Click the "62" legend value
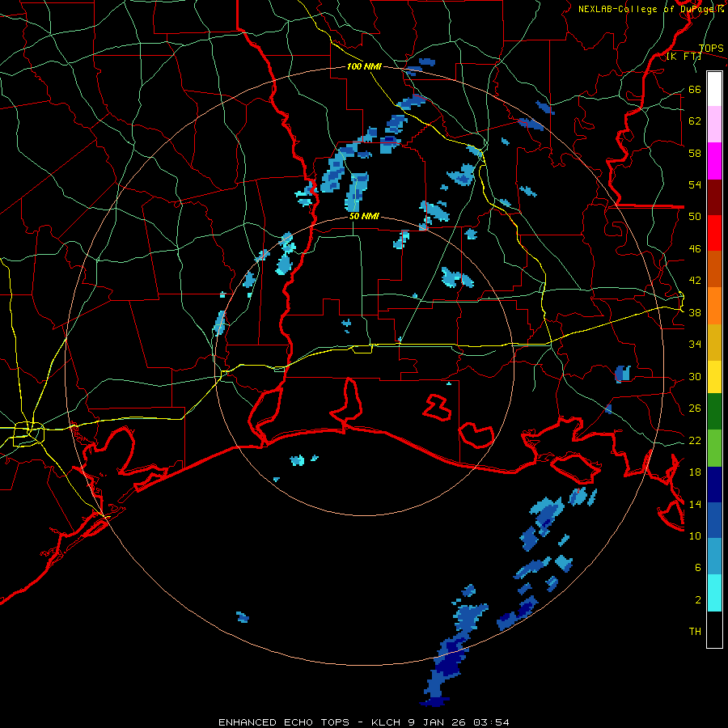728x728 pixels. pos(695,121)
